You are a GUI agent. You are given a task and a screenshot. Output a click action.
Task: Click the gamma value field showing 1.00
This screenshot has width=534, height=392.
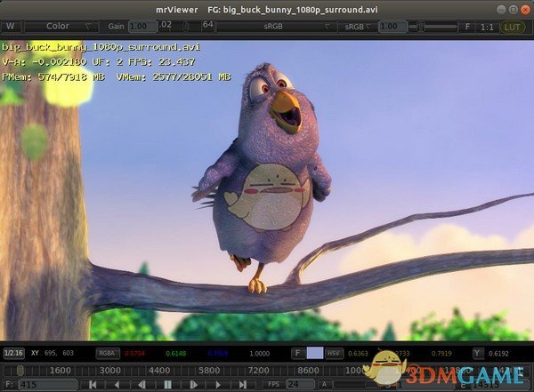392,26
